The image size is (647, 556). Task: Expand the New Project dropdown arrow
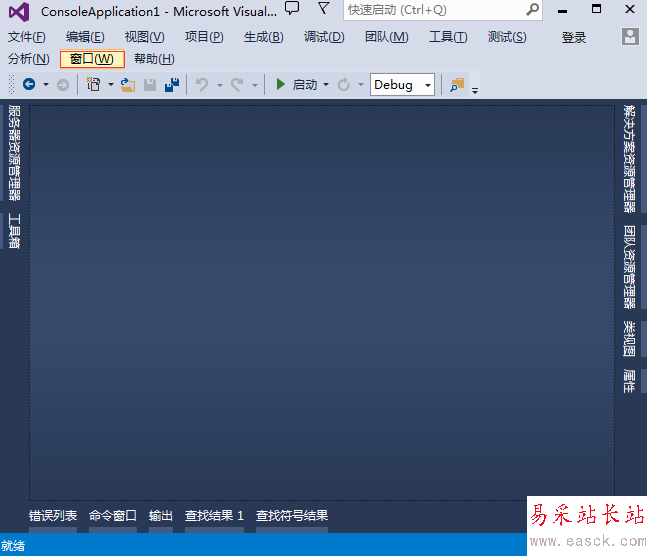(111, 85)
